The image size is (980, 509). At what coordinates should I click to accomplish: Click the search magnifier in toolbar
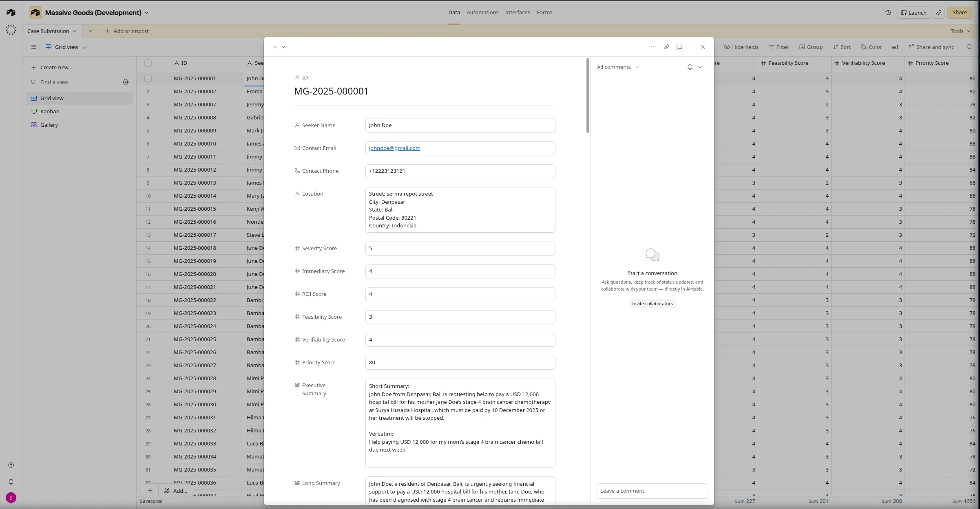pyautogui.click(x=969, y=47)
